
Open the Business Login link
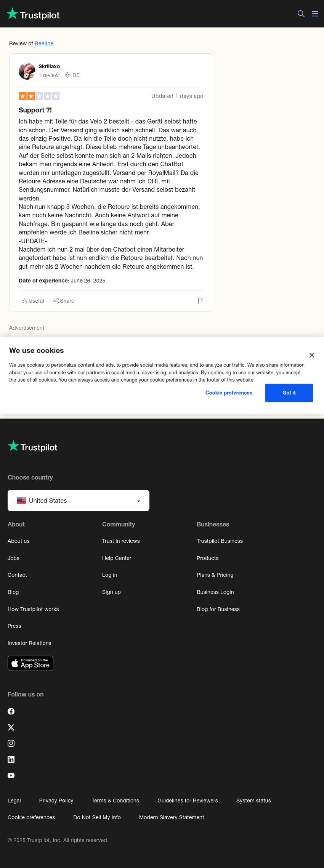(215, 592)
